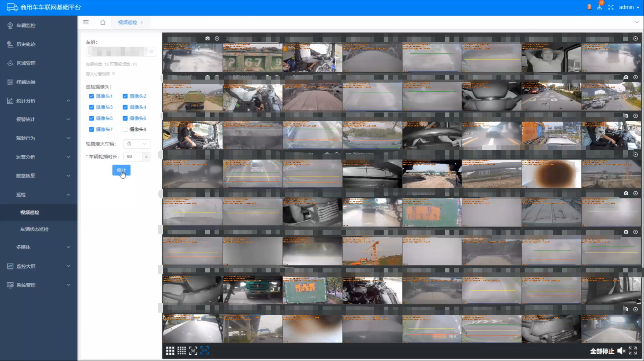Open the 轮播熄火车辆 dropdown
644x361 pixels.
[x=137, y=144]
